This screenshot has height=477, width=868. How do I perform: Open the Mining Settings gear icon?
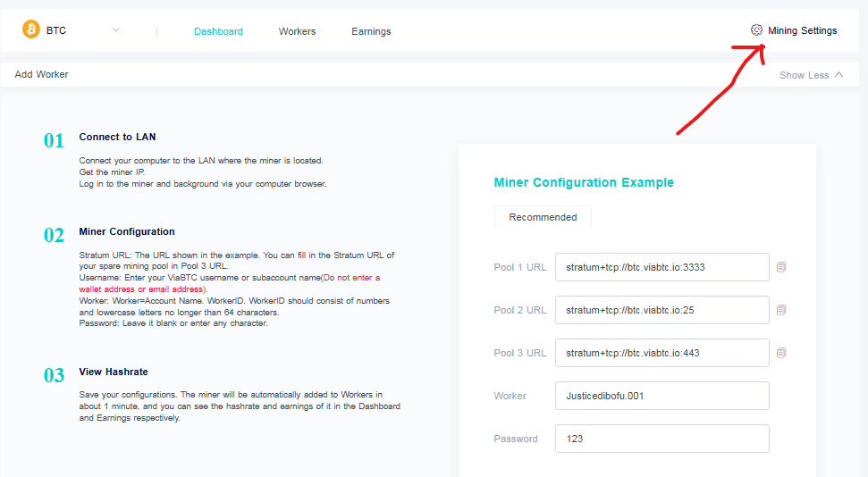[756, 30]
